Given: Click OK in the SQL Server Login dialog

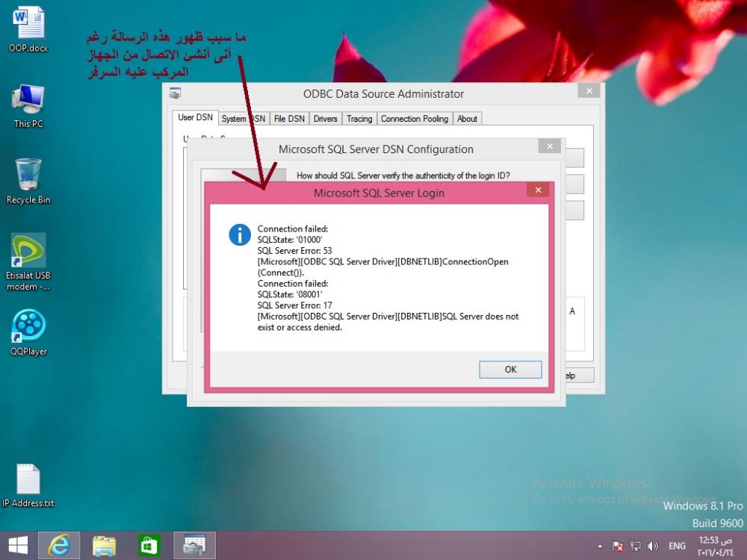Looking at the screenshot, I should pyautogui.click(x=510, y=370).
